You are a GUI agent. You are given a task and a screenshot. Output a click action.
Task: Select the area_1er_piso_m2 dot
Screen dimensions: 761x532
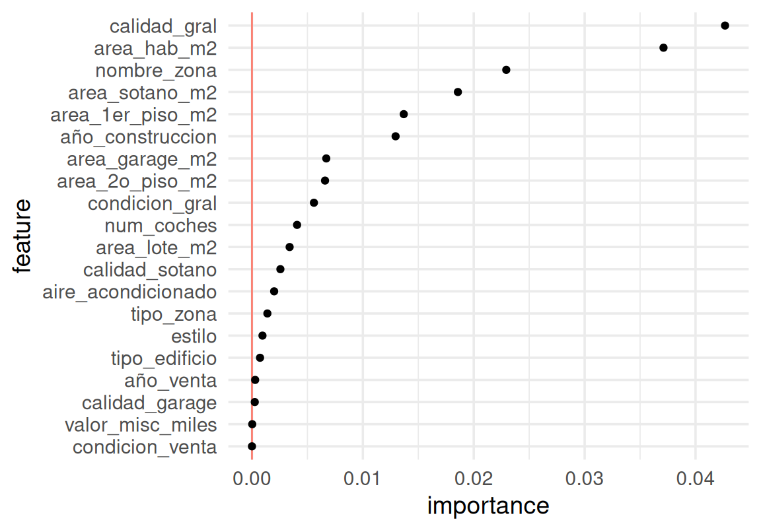click(404, 114)
